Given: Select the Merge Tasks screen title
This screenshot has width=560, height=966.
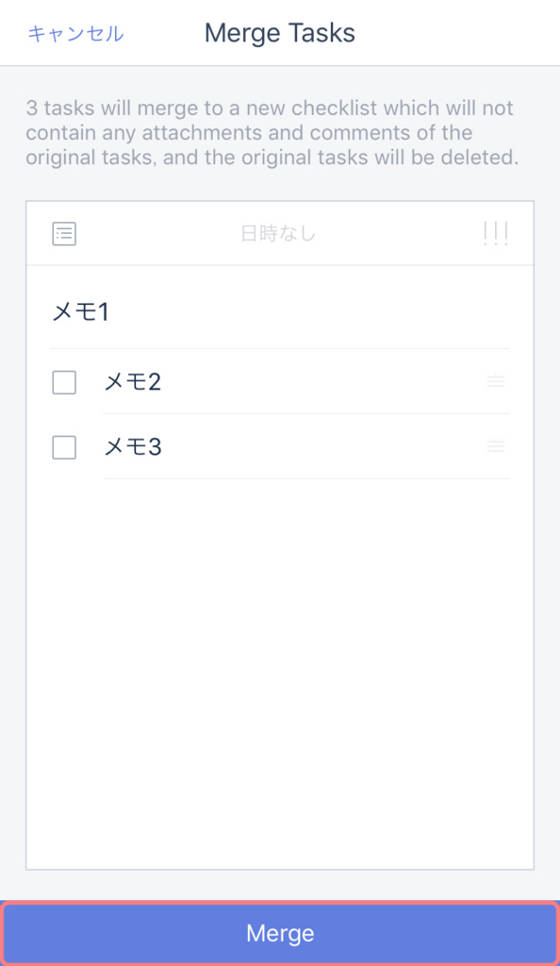Looking at the screenshot, I should click(x=279, y=32).
